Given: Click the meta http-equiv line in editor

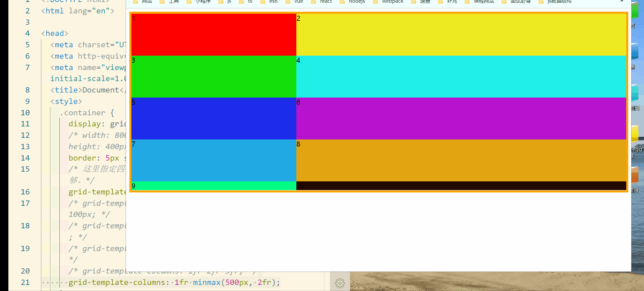Looking at the screenshot, I should tap(88, 56).
